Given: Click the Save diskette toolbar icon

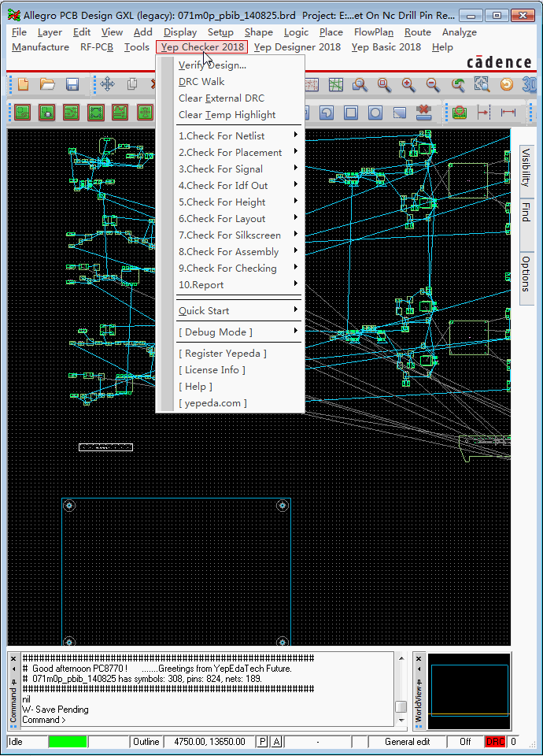Looking at the screenshot, I should coord(72,85).
